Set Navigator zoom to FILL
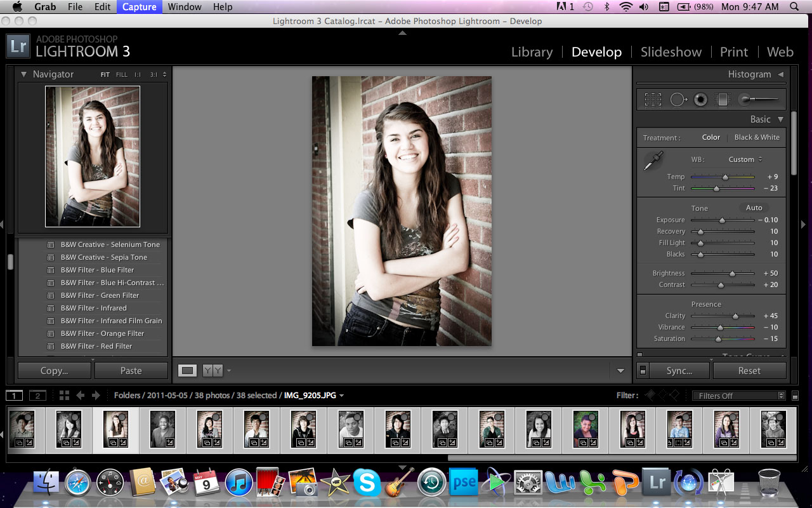Image resolution: width=812 pixels, height=508 pixels. pyautogui.click(x=122, y=74)
